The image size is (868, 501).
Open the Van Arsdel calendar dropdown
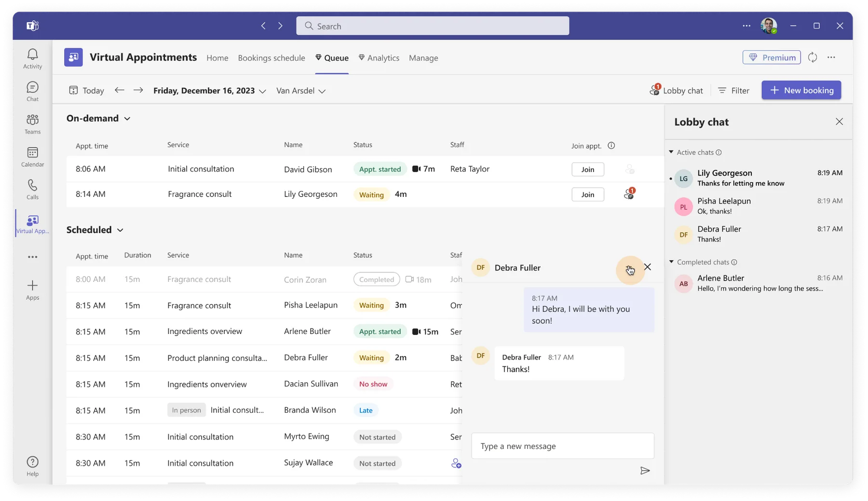(300, 91)
